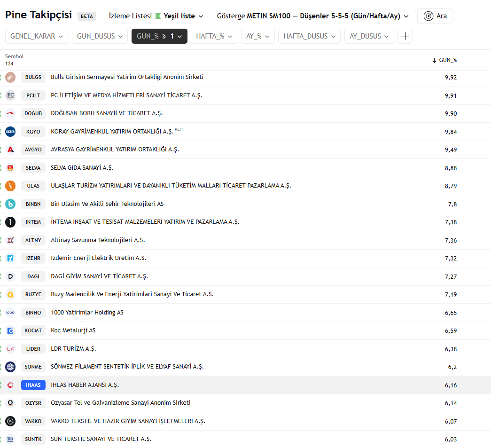
Task: Add a new filter with plus button
Action: click(x=405, y=36)
